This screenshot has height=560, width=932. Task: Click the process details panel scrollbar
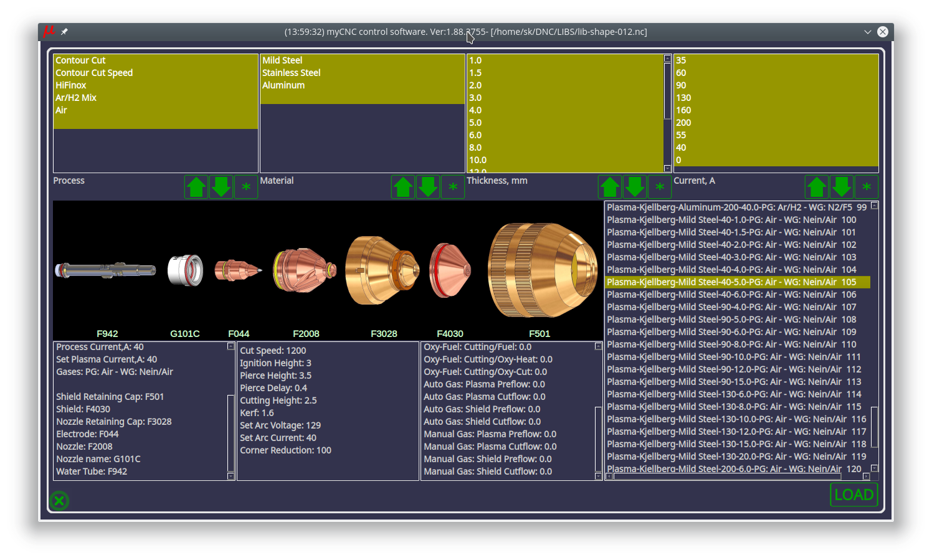231,433
